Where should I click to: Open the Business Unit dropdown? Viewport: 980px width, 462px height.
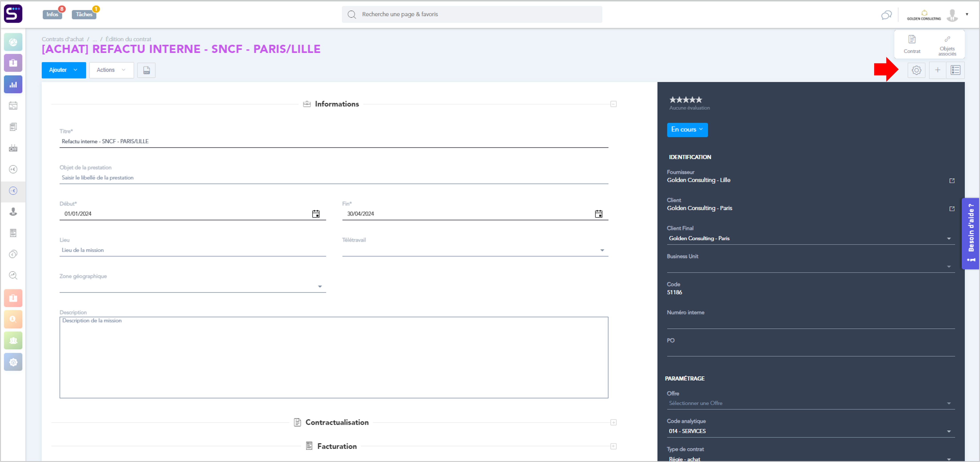tap(811, 266)
